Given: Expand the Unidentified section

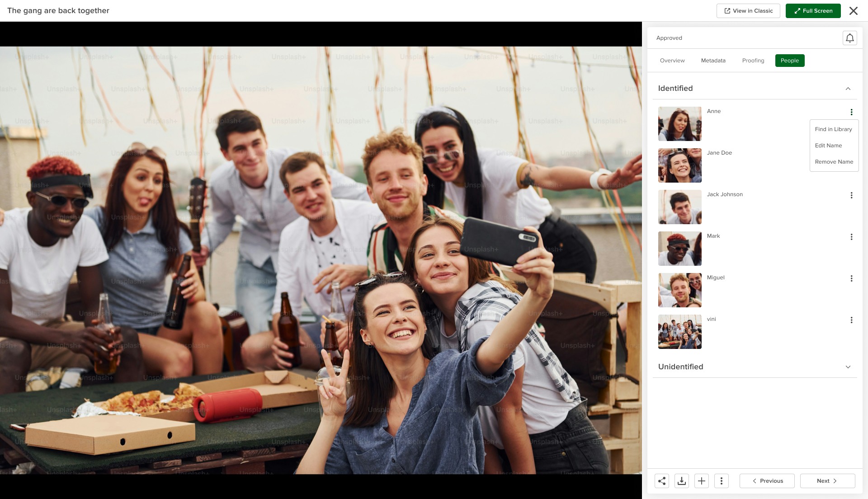Looking at the screenshot, I should 848,367.
